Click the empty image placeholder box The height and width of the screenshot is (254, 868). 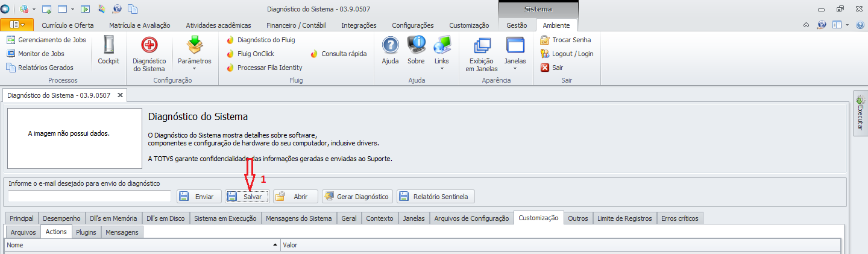[x=74, y=138]
